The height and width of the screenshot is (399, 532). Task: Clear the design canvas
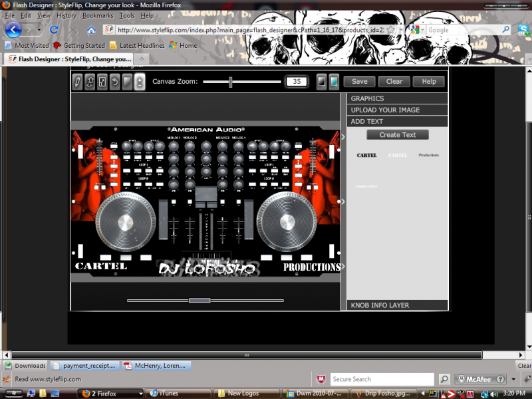[x=394, y=81]
